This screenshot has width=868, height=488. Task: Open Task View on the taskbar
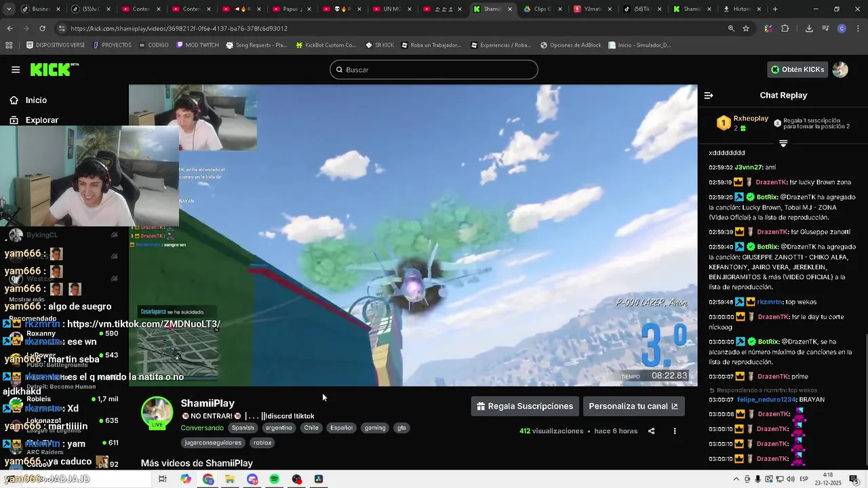click(163, 479)
